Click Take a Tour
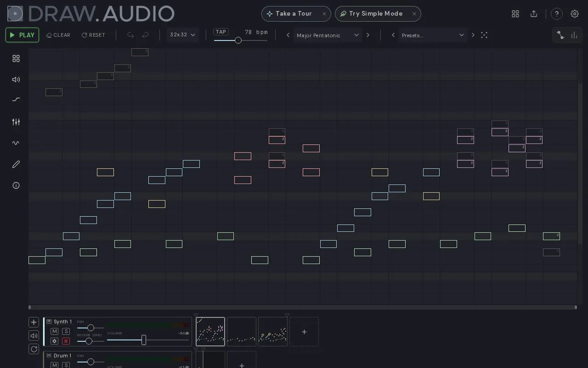 (296, 14)
